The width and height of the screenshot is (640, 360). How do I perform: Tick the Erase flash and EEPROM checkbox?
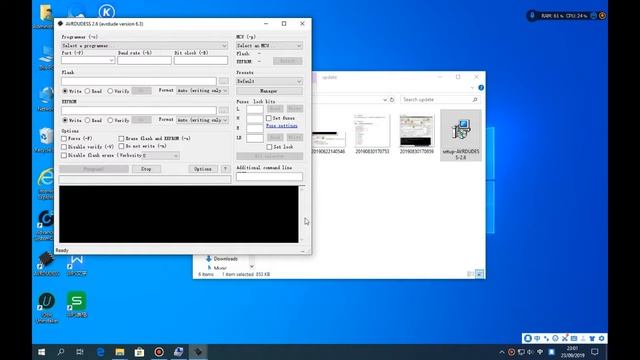[121, 139]
